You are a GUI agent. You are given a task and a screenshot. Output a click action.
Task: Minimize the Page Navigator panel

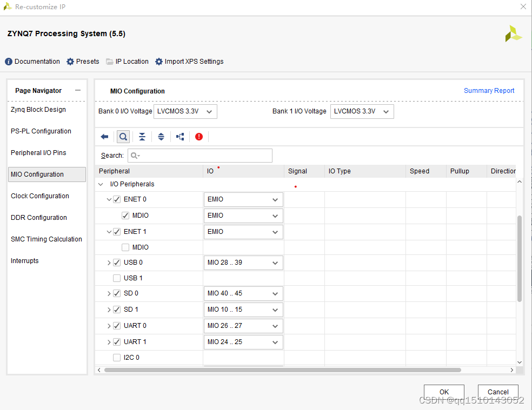pyautogui.click(x=78, y=90)
